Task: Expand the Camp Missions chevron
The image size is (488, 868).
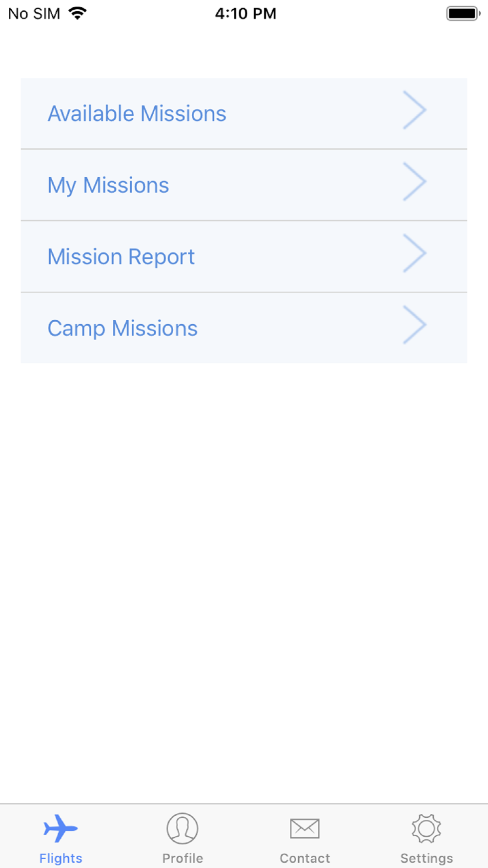Action: tap(414, 325)
